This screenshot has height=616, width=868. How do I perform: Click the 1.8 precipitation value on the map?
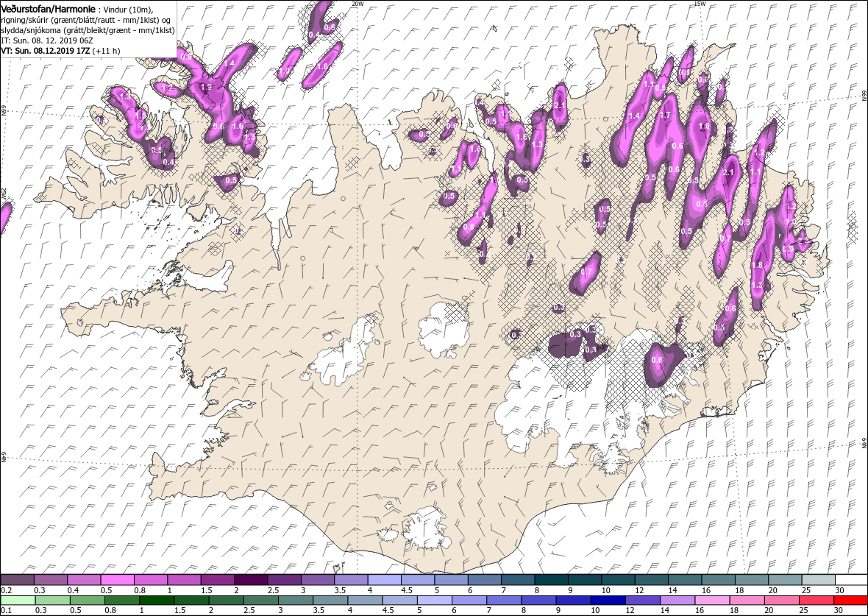pos(757,266)
